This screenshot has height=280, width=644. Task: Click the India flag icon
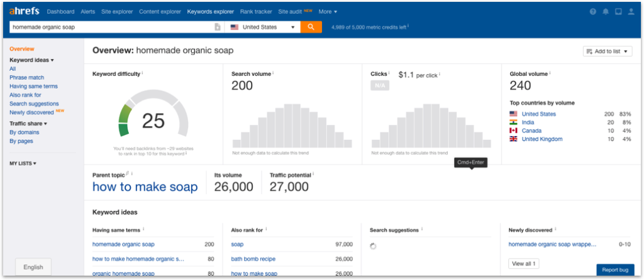pyautogui.click(x=513, y=122)
